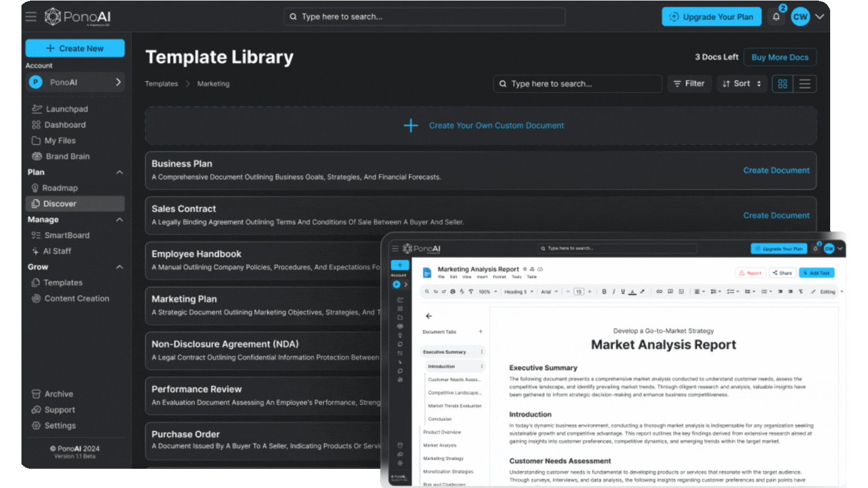Switch to list view layout

click(x=805, y=84)
